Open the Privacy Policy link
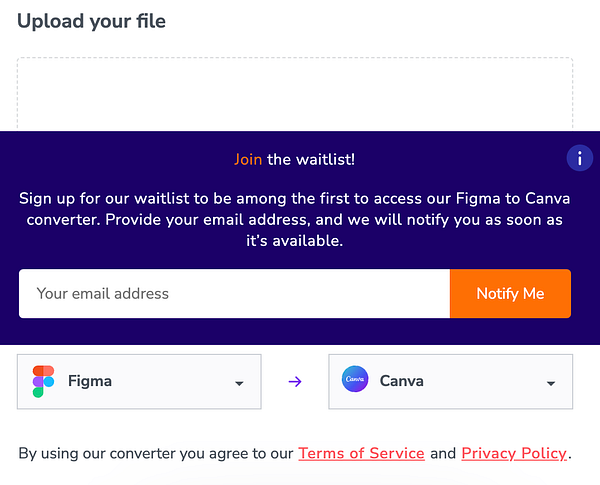Image resolution: width=600 pixels, height=485 pixels. [514, 454]
